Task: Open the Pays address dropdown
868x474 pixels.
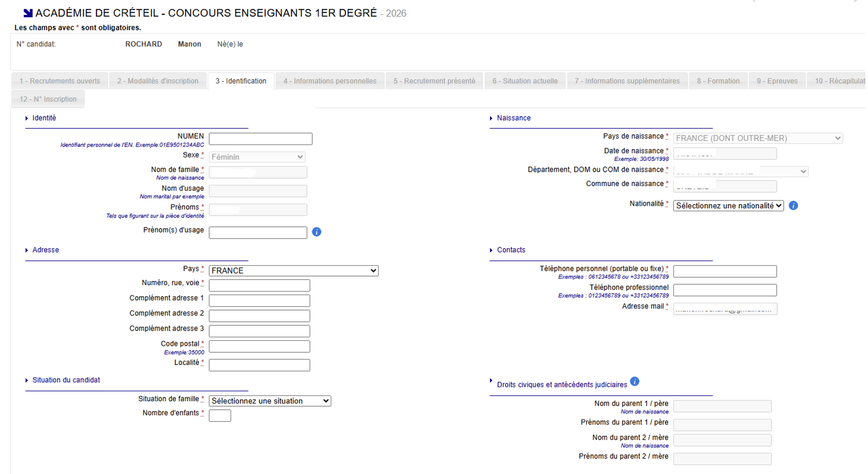Action: (x=293, y=270)
